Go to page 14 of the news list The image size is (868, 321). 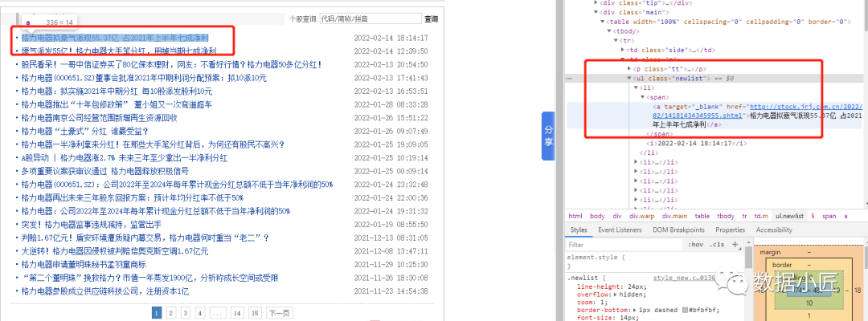click(x=237, y=313)
